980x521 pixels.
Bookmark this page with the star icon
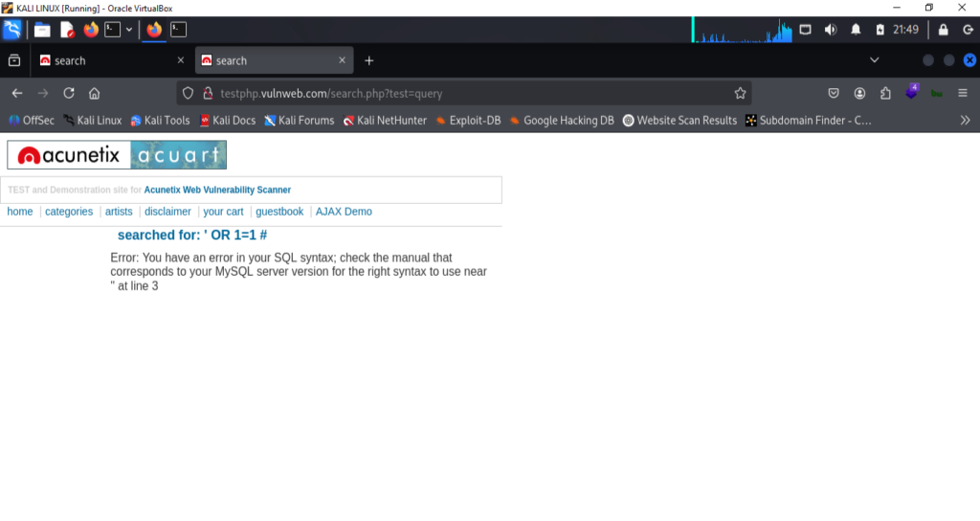740,93
